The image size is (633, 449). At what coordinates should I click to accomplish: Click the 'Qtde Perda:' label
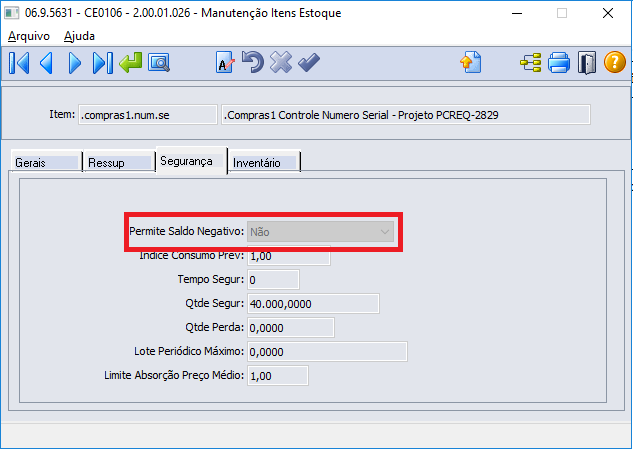pos(215,327)
